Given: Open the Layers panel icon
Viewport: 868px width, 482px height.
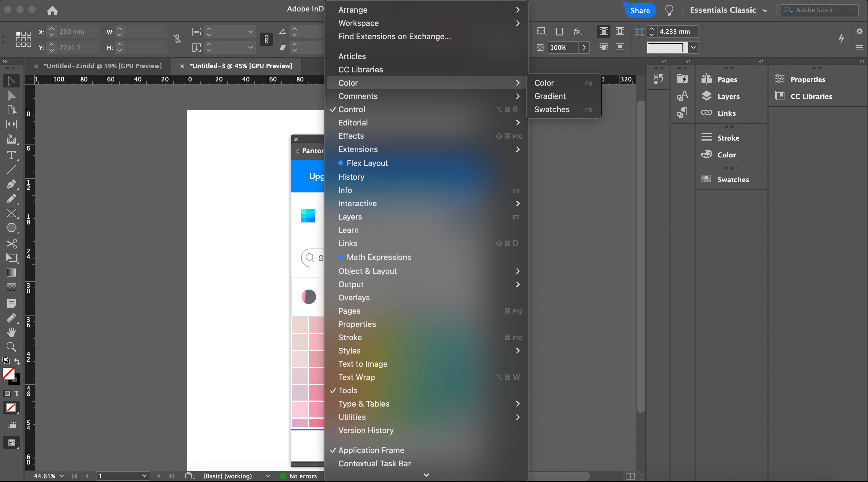Looking at the screenshot, I should point(707,97).
